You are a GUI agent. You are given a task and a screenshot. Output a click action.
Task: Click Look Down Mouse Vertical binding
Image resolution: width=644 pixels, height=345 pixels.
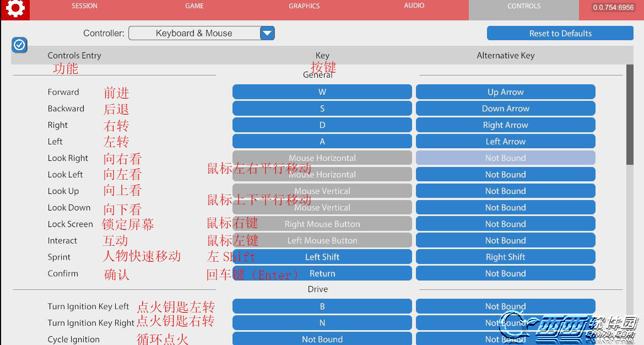click(x=322, y=207)
